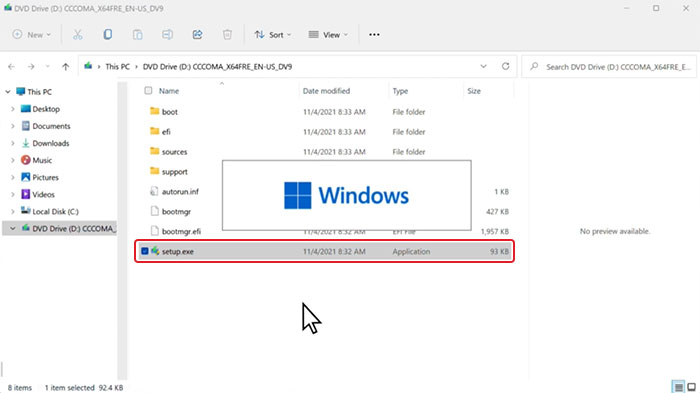Expand the Documents tree node
Viewport: 700px width, 393px height.
point(13,126)
